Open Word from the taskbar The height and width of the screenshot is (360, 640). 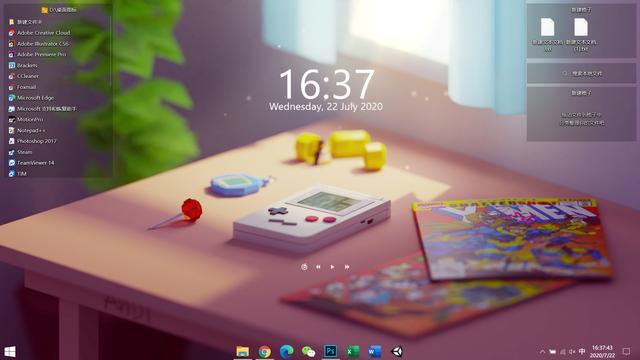coord(375,351)
